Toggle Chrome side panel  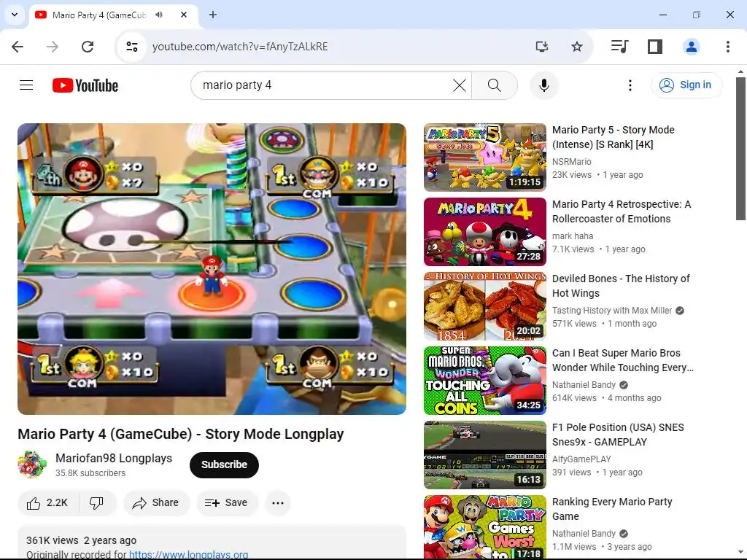(x=654, y=47)
